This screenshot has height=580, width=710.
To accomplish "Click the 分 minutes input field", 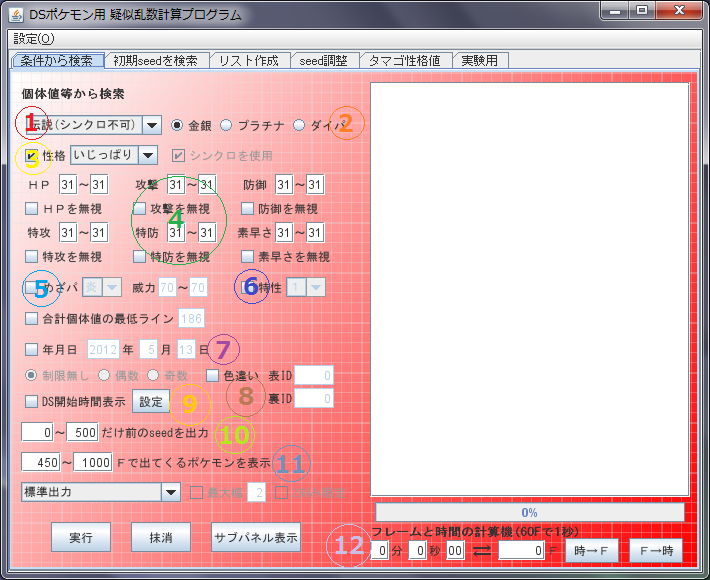I will (x=379, y=551).
